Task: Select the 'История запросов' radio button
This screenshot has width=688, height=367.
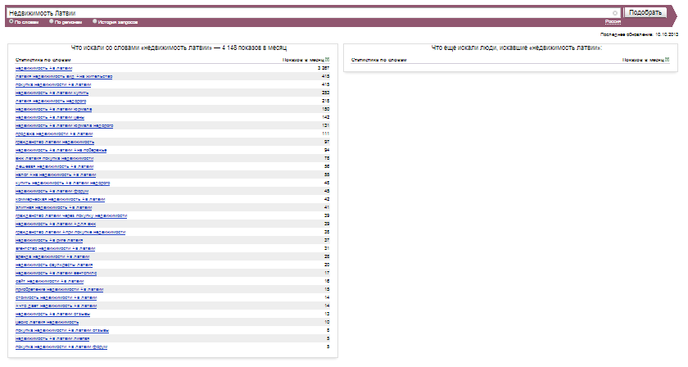Action: [94, 22]
